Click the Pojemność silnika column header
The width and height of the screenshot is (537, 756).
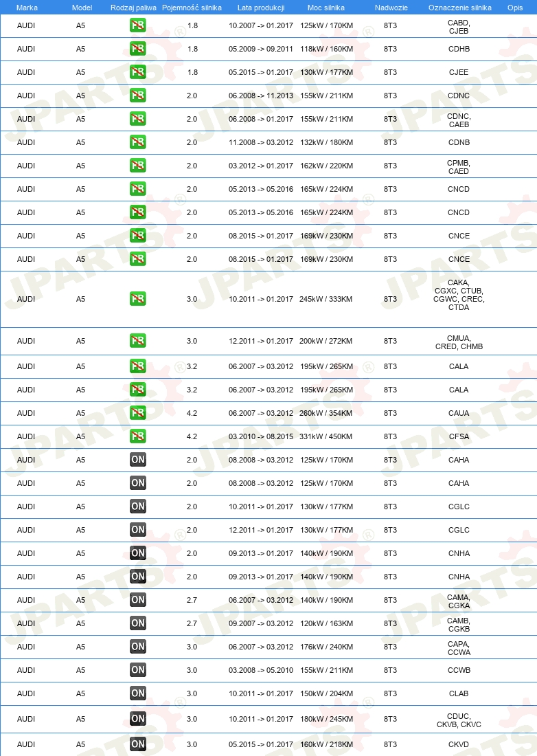click(x=192, y=8)
